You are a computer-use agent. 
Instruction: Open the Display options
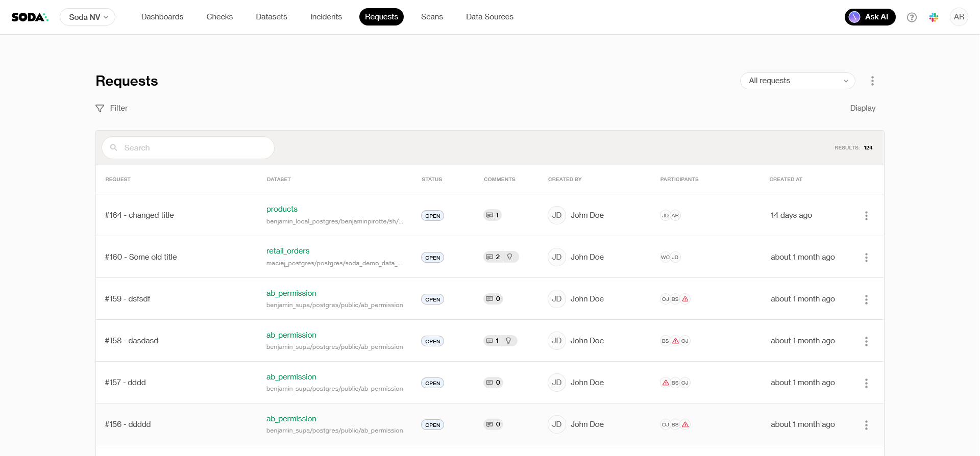click(862, 108)
